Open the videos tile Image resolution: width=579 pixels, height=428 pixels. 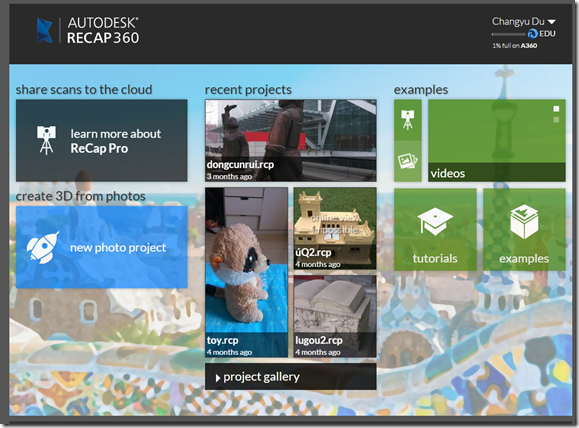coord(497,140)
